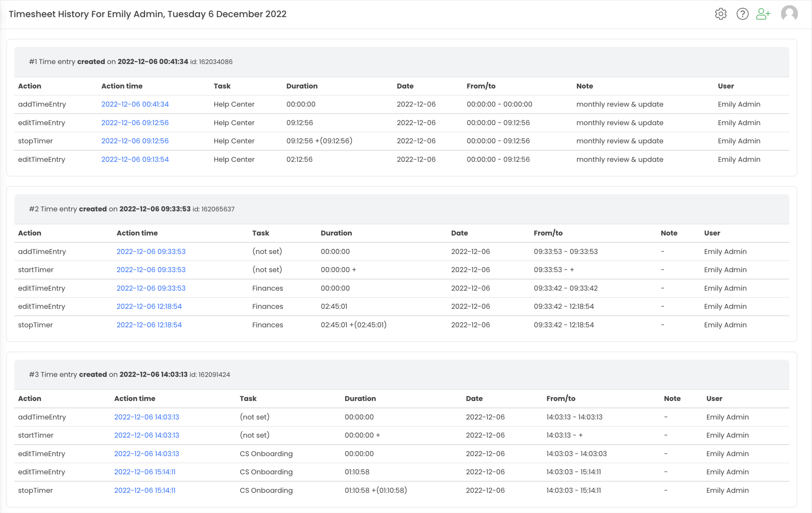The width and height of the screenshot is (812, 513).
Task: Click action time 2022-12-06 09:13:54 link
Action: click(135, 159)
